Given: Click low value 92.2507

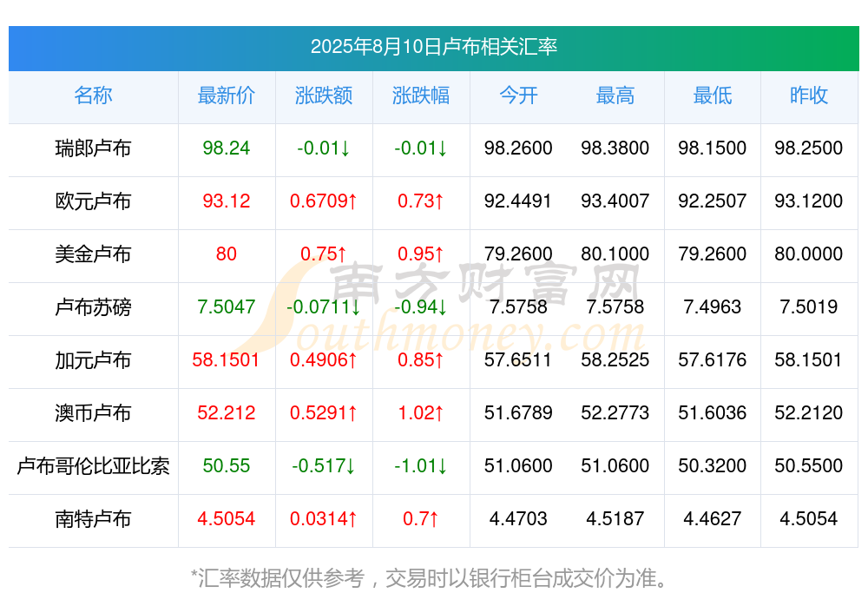Looking at the screenshot, I should coord(713,201).
